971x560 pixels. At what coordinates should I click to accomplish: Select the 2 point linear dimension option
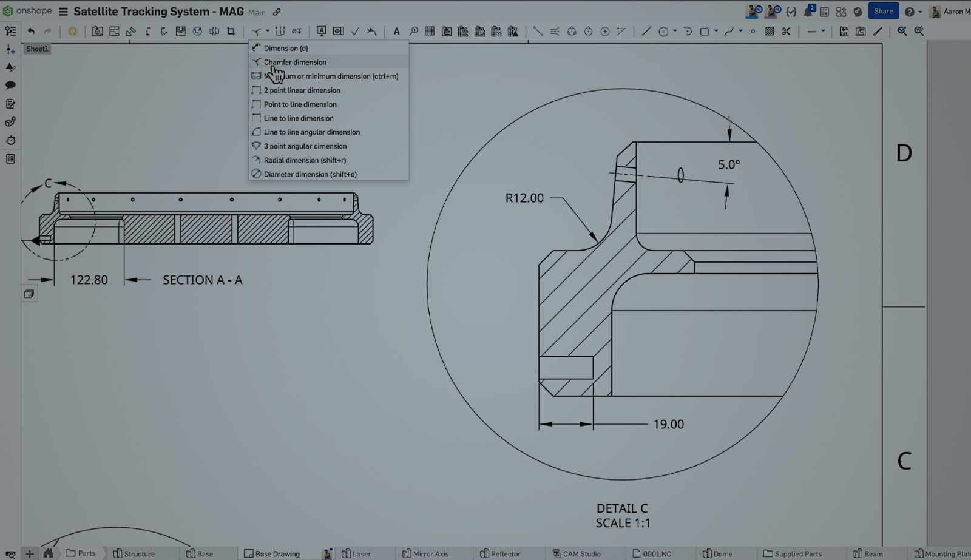point(302,90)
